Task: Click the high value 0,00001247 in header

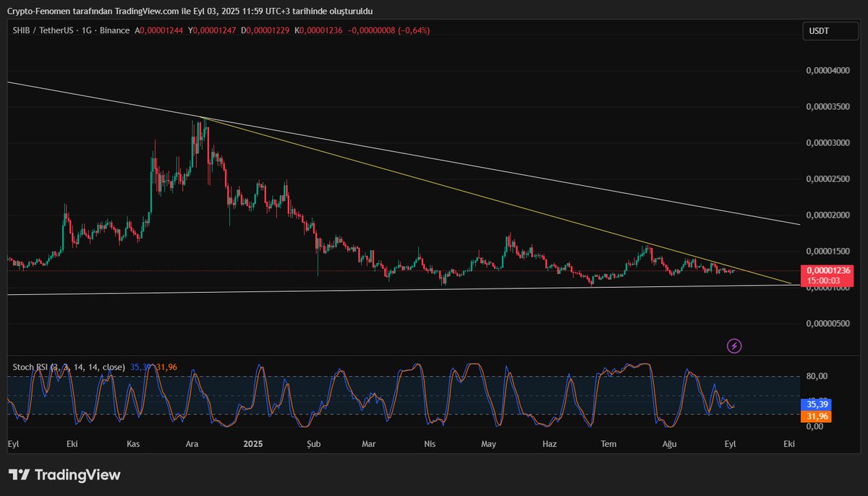Action: coord(216,30)
